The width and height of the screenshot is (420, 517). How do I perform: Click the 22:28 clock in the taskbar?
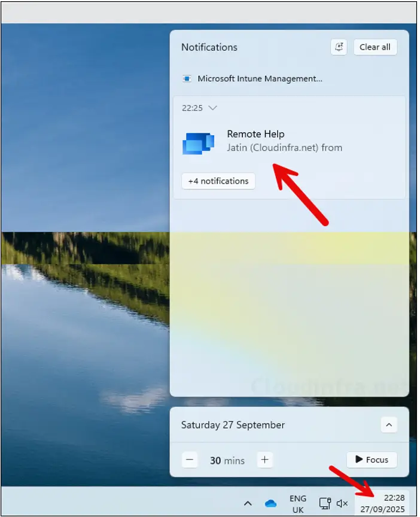[382, 503]
